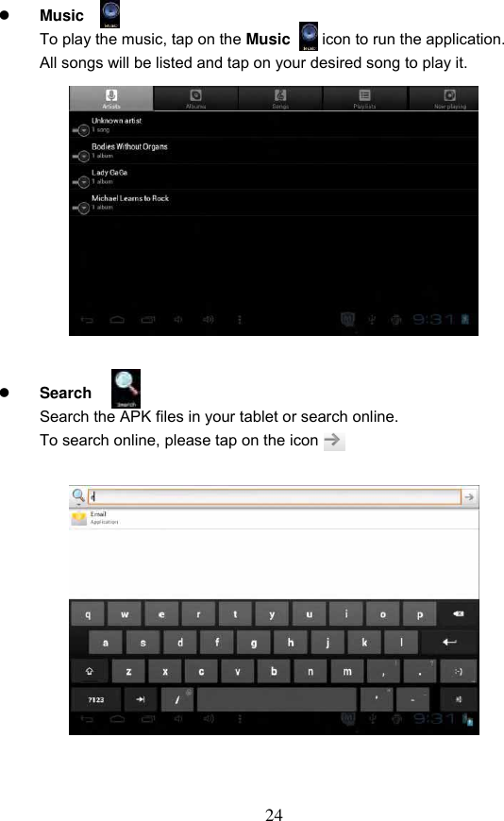This screenshot has width=504, height=821.
Task: Open the Search app magnifier icon
Action: [x=126, y=389]
